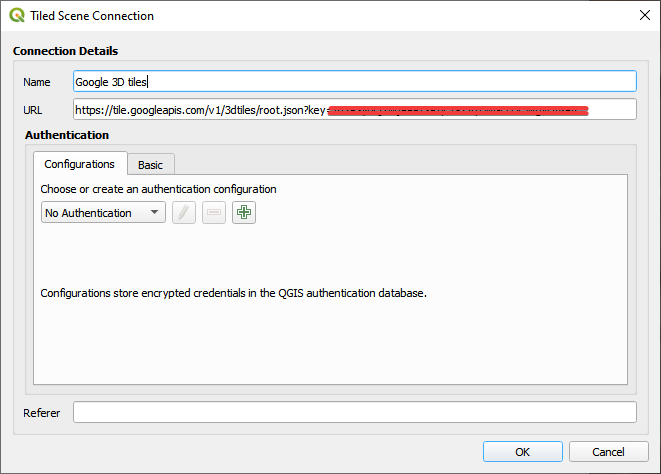Close the Tiled Scene Connection dialog

click(642, 16)
